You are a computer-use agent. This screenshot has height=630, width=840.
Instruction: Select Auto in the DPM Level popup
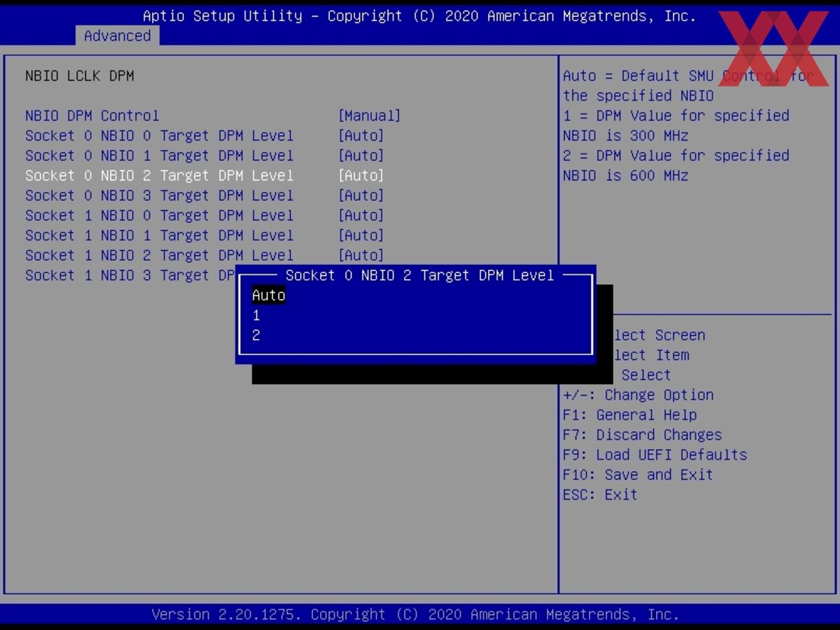click(x=269, y=295)
